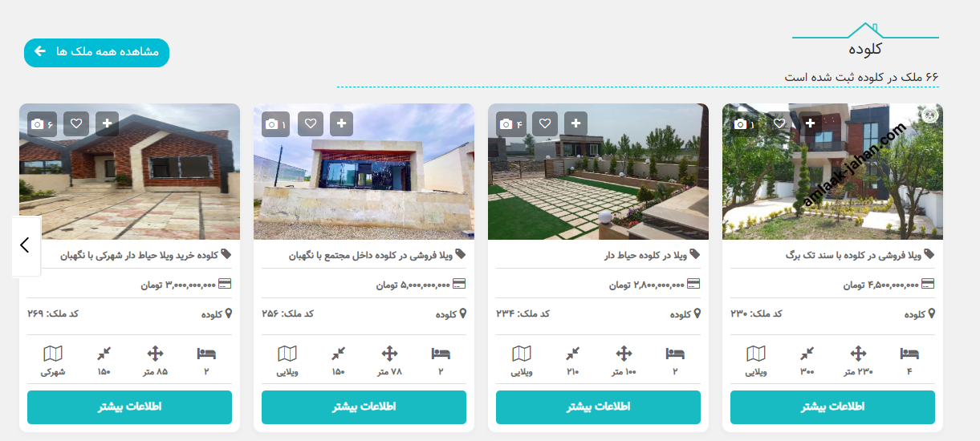
Task: Click the heart icon on listing 230 photo
Action: pyautogui.click(x=779, y=123)
